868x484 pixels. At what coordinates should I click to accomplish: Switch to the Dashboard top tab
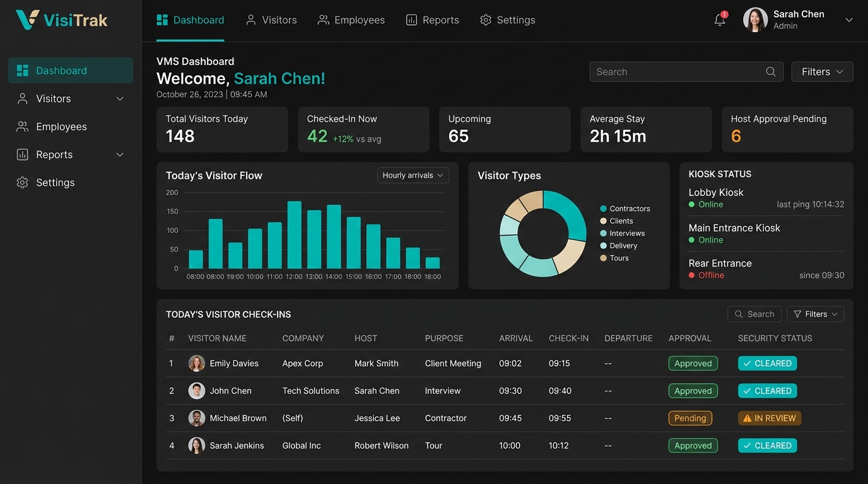191,20
